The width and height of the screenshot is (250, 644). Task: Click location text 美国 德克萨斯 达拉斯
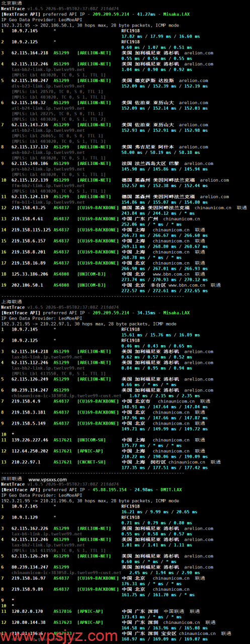(148, 80)
